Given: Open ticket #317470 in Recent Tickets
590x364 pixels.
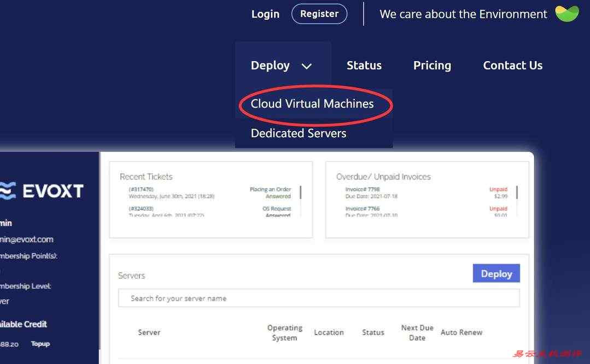Looking at the screenshot, I should click(141, 189).
